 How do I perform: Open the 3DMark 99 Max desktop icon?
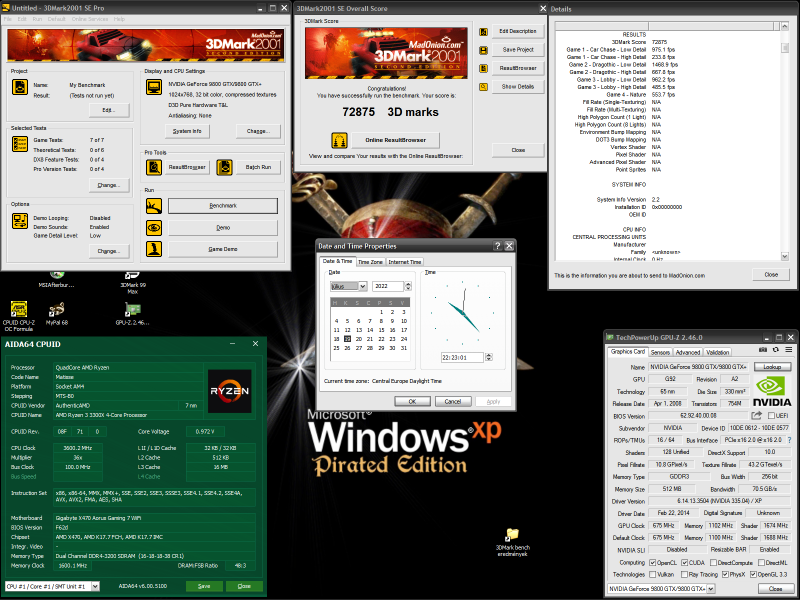(133, 282)
